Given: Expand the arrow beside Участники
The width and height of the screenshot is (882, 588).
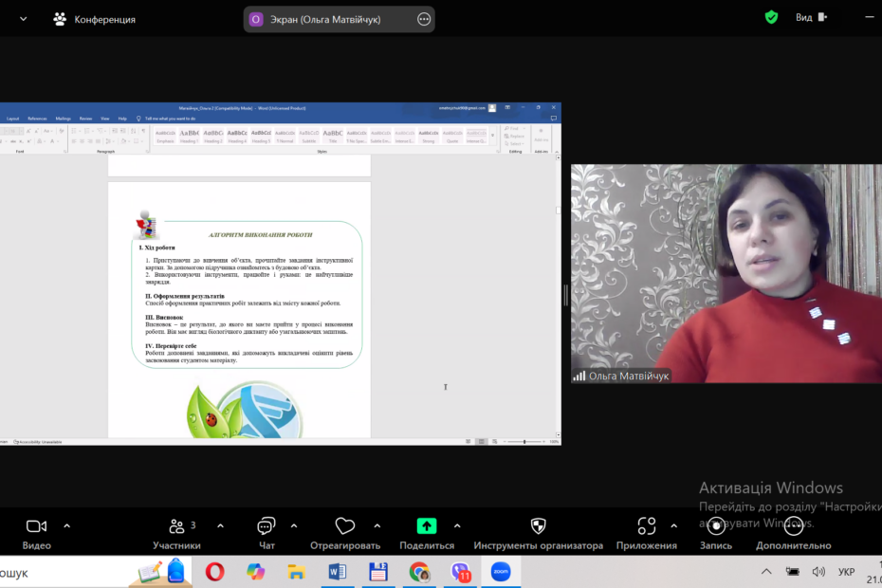Looking at the screenshot, I should (220, 526).
